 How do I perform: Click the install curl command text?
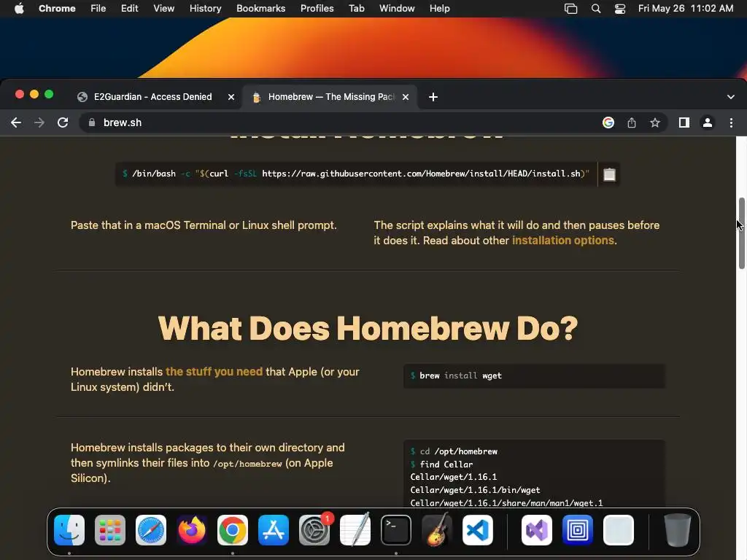click(356, 174)
